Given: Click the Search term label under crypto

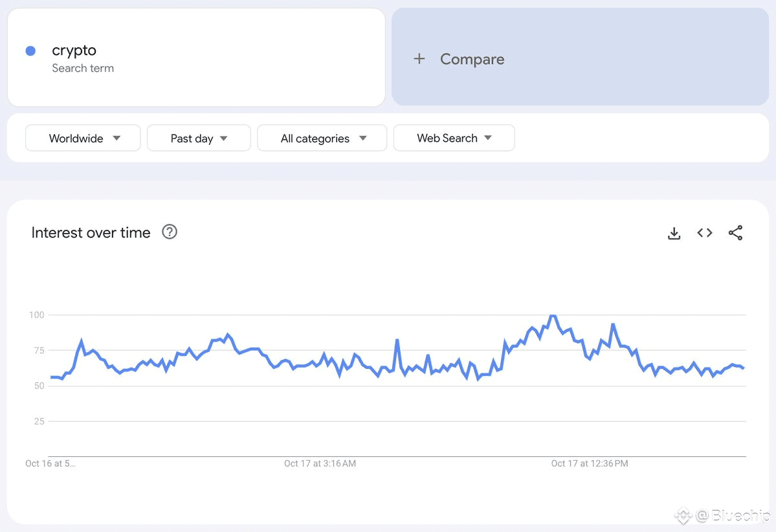Looking at the screenshot, I should click(x=83, y=68).
